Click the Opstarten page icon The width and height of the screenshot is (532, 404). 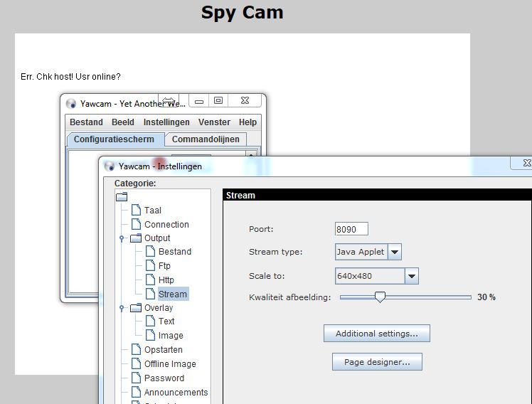(136, 350)
